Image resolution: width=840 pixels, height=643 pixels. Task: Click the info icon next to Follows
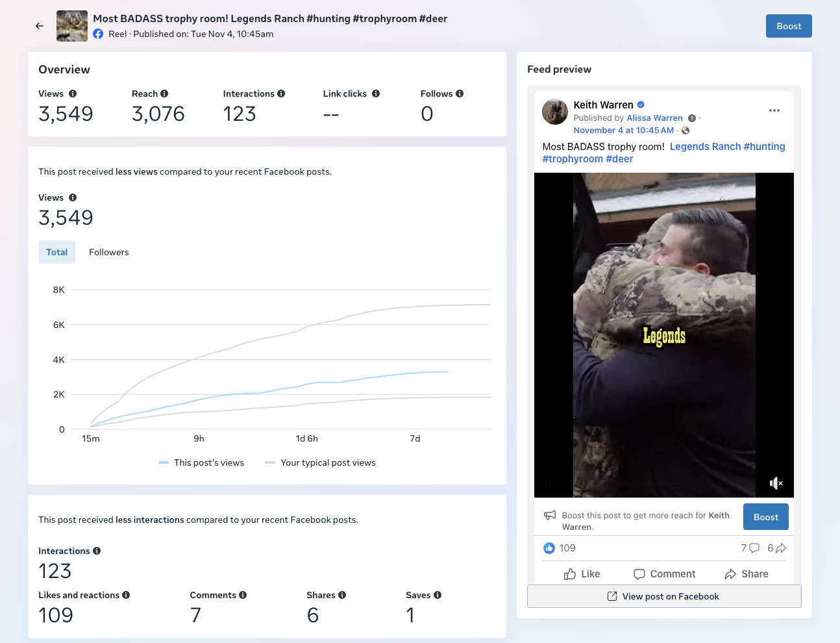[460, 94]
